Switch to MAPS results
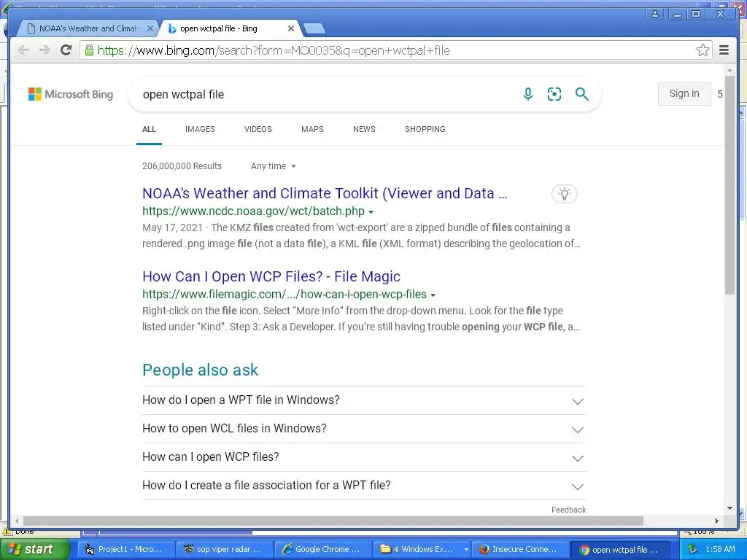The image size is (747, 560). [x=312, y=129]
